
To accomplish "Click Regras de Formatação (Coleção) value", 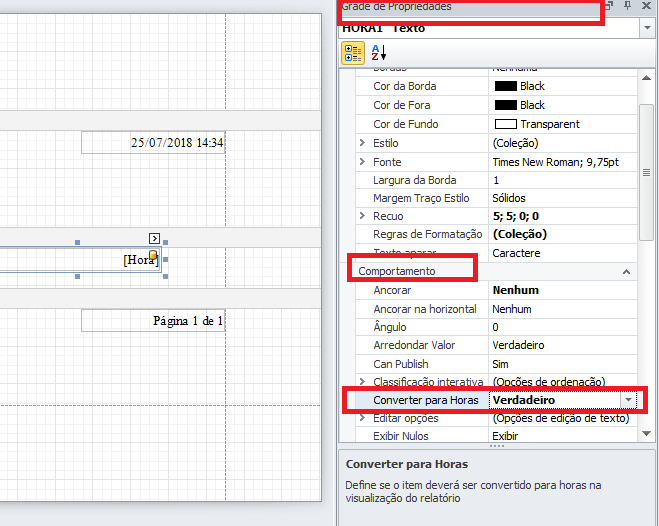I will 563,234.
